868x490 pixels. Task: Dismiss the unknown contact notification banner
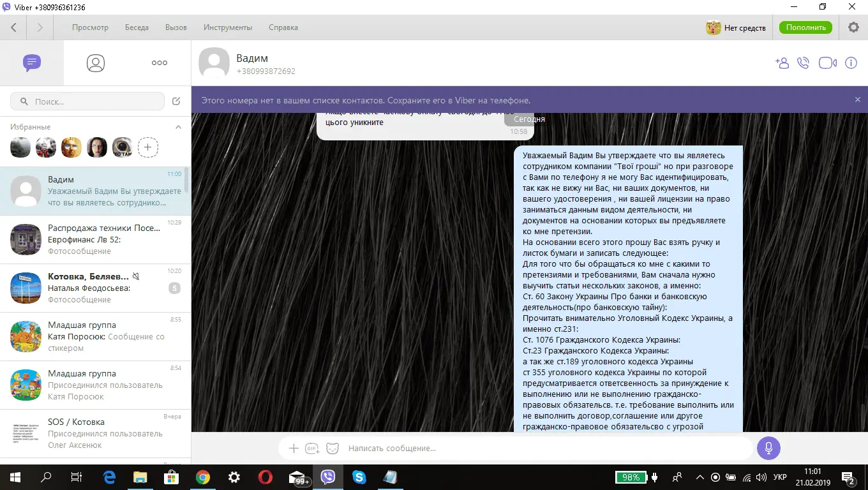pos(858,100)
